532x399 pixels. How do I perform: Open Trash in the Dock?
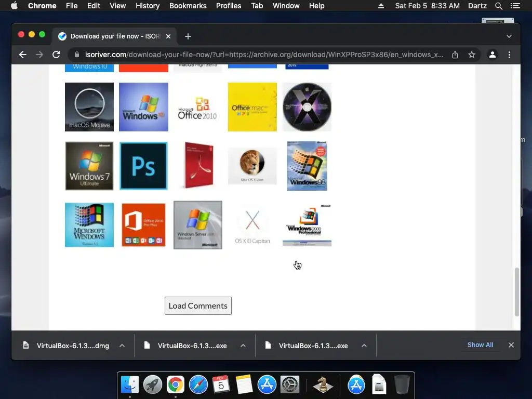point(402,384)
